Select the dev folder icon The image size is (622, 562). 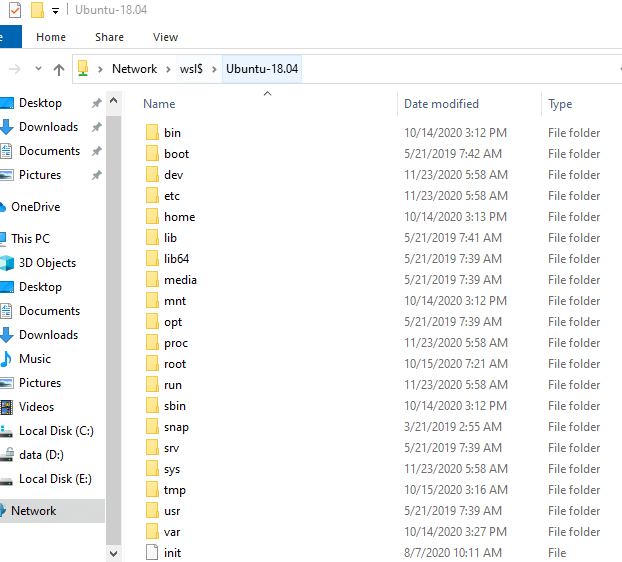(152, 175)
